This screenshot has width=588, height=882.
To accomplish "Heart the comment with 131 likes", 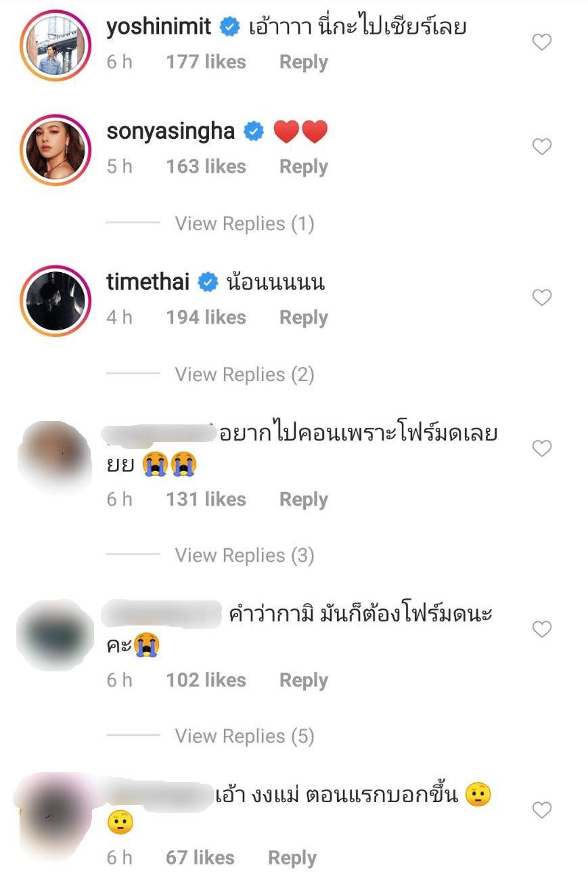I will click(x=541, y=448).
